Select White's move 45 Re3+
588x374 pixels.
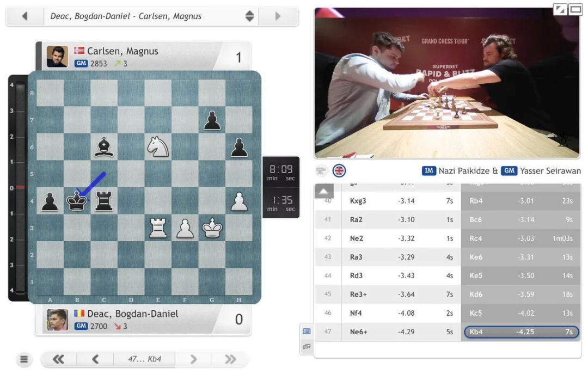pos(401,295)
